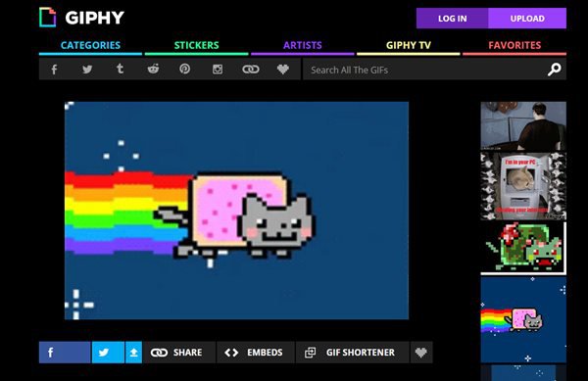Share via the Reddit alien icon

pos(153,69)
